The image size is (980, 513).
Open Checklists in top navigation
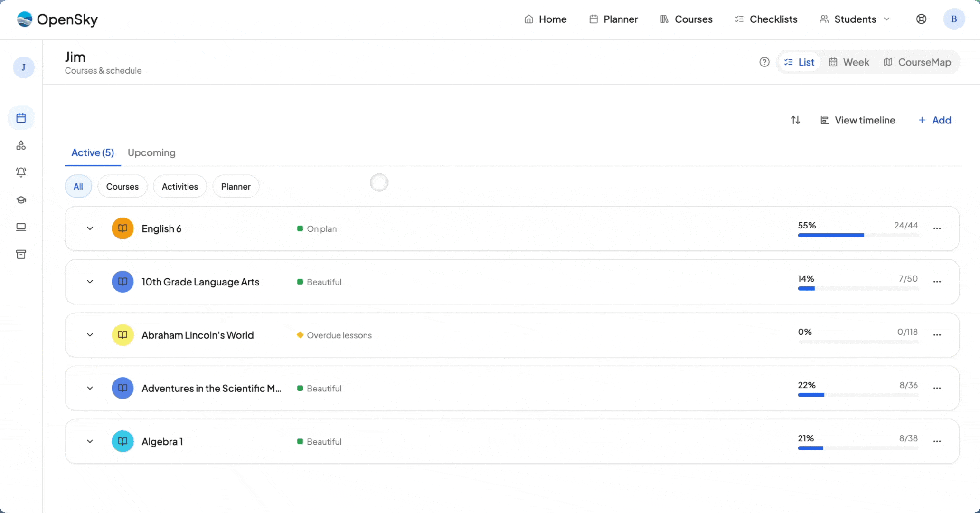click(x=766, y=19)
